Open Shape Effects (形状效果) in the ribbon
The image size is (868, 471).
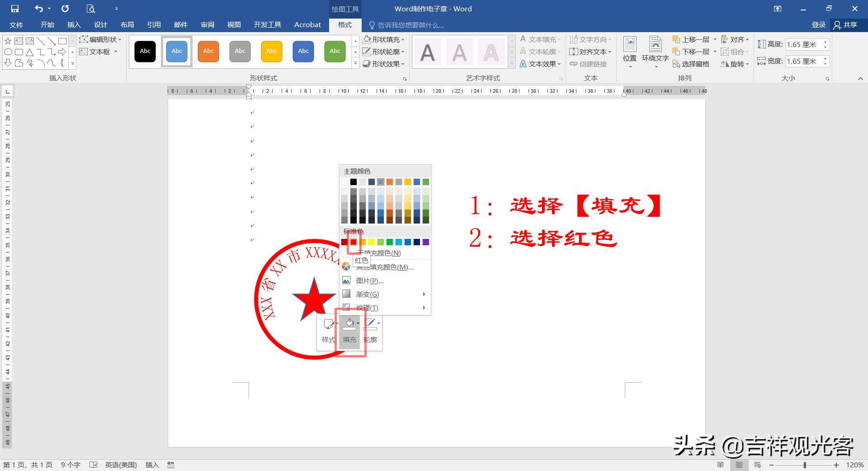pos(383,64)
